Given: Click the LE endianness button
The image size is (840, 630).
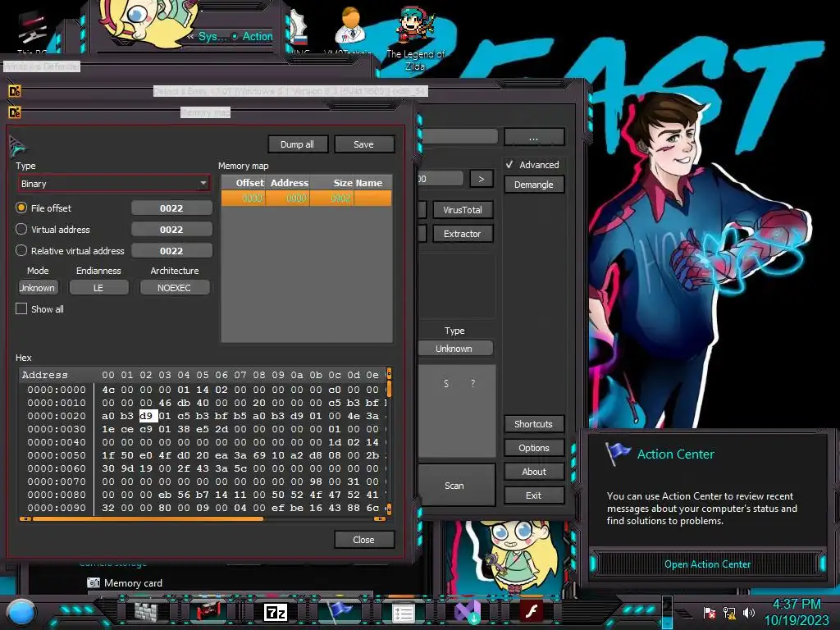Looking at the screenshot, I should 98,288.
